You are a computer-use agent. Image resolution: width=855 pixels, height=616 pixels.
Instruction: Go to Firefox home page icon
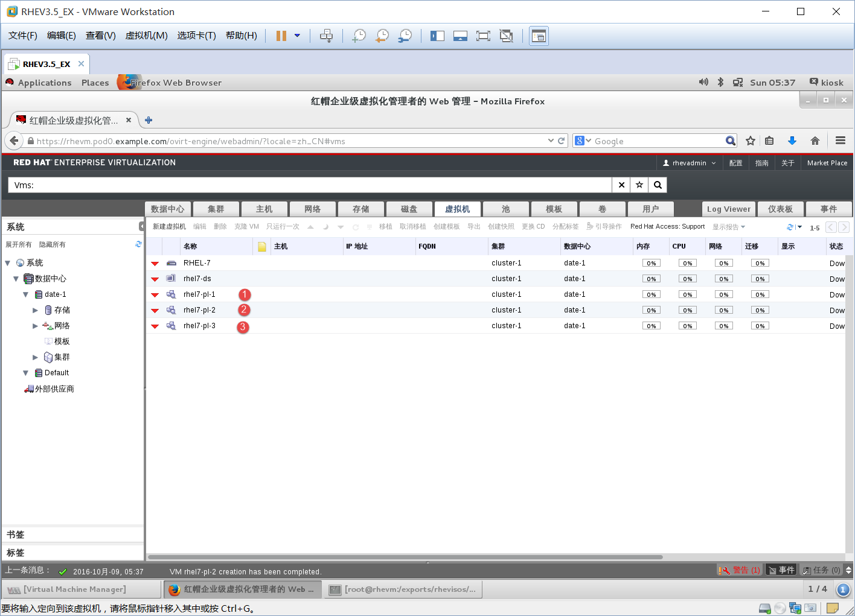(x=815, y=141)
